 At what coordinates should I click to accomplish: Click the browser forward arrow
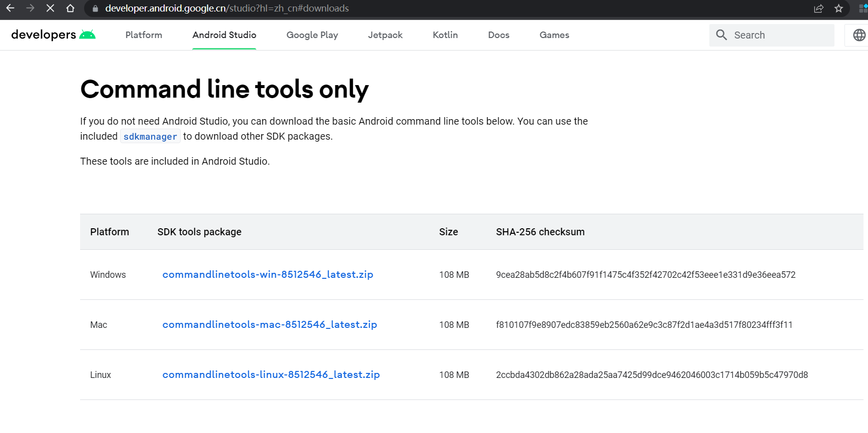(30, 8)
